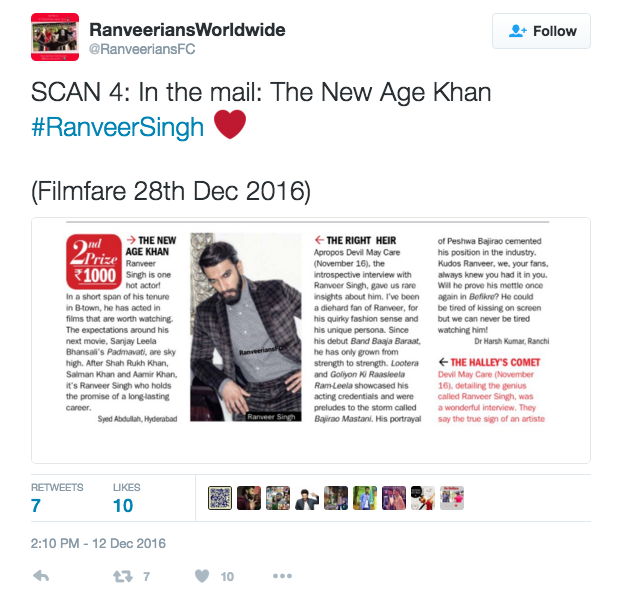The image size is (619, 611).
Task: Open the second liker's avatar
Action: (249, 498)
